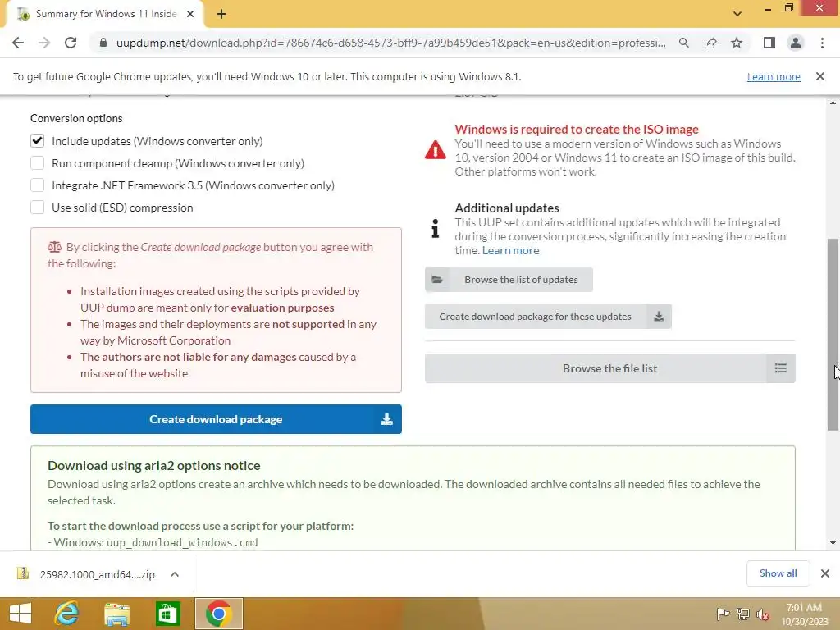840x630 pixels.
Task: Click the browser forward arrow
Action: (44, 43)
